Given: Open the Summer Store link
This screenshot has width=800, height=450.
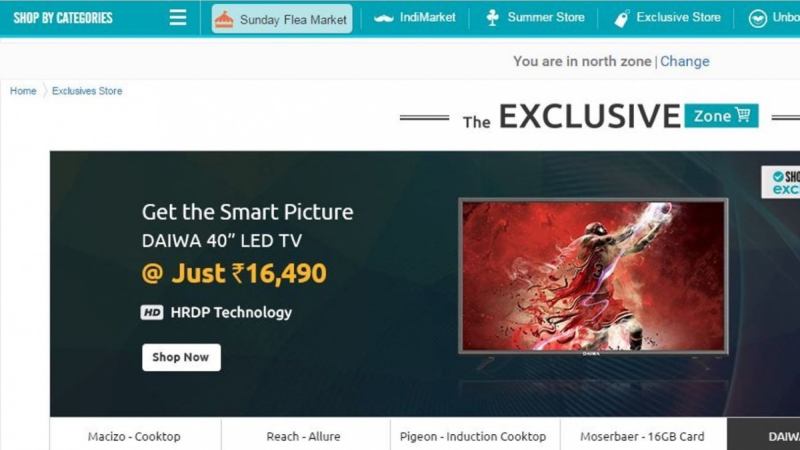Looking at the screenshot, I should click(535, 17).
